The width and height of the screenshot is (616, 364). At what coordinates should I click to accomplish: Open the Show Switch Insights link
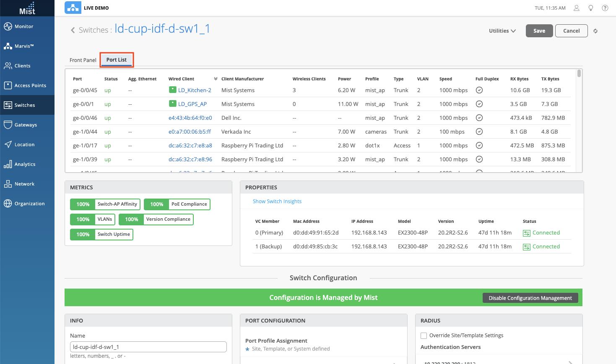277,201
